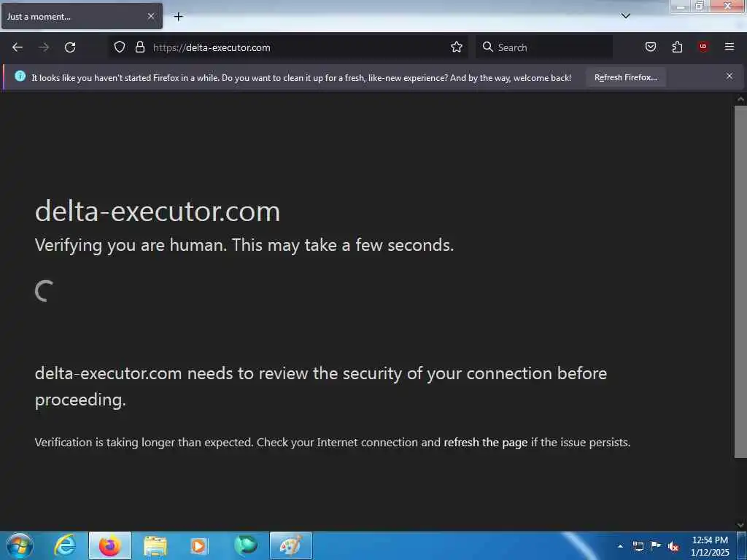
Task: Click scrollbar up arrow
Action: 740,99
